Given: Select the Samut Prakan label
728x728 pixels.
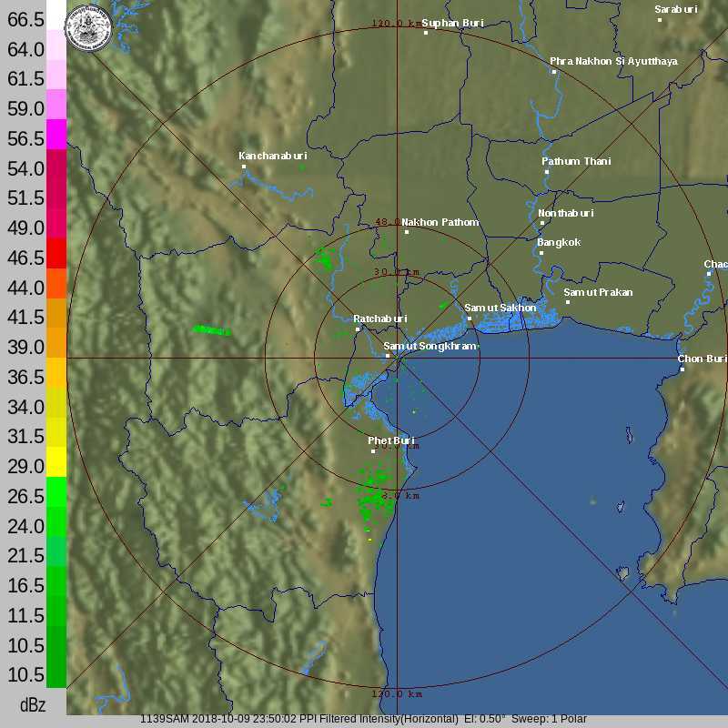Looking at the screenshot, I should point(598,292).
